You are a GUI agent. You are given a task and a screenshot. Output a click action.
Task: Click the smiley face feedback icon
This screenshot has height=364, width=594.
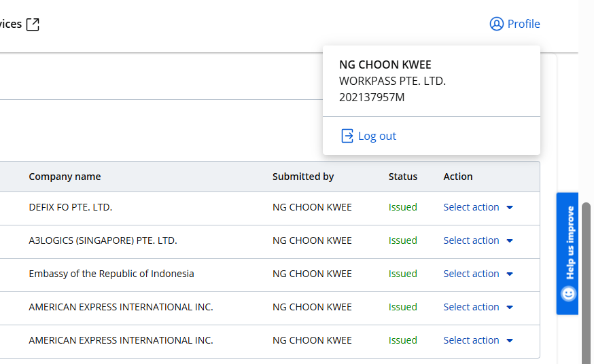click(568, 293)
